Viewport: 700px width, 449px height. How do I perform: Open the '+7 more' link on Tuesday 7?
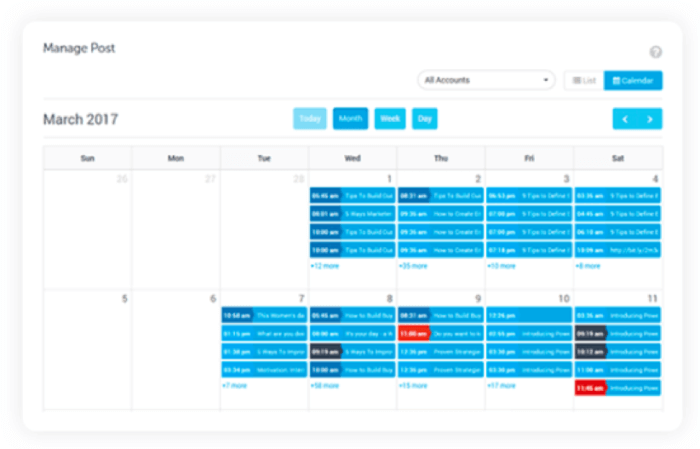tap(235, 385)
